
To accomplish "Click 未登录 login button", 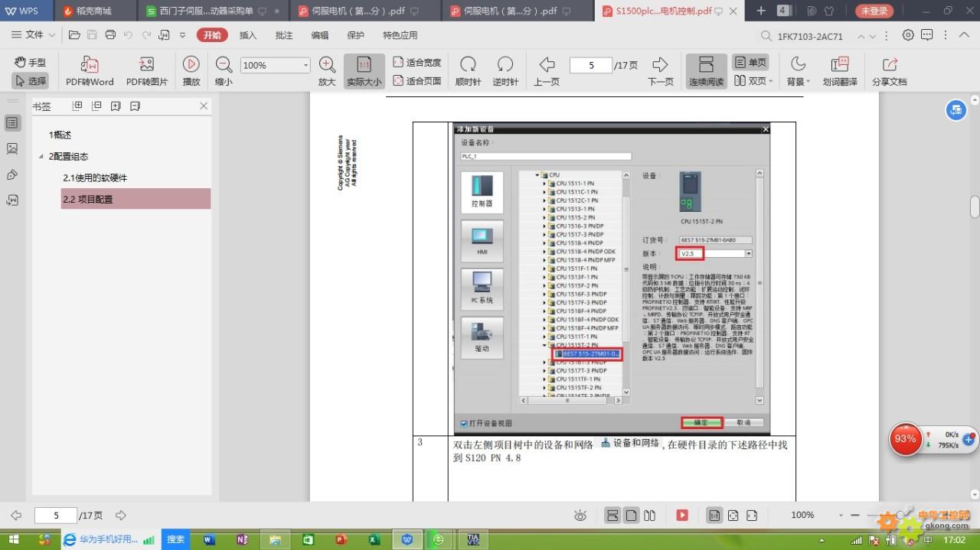I will [874, 11].
